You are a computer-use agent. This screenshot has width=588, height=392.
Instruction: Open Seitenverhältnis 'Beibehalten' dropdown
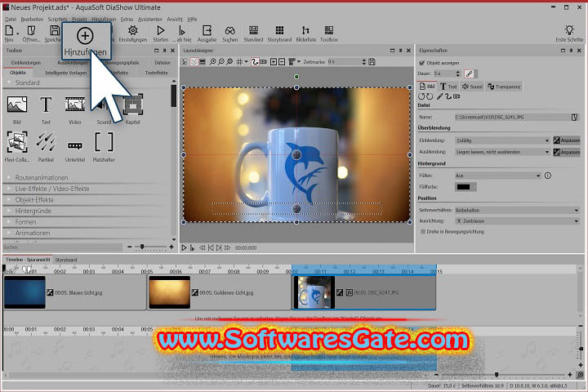point(517,211)
